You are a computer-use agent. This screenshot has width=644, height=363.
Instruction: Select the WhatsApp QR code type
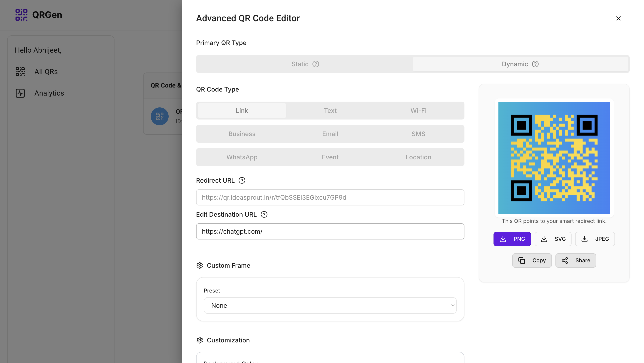[242, 157]
